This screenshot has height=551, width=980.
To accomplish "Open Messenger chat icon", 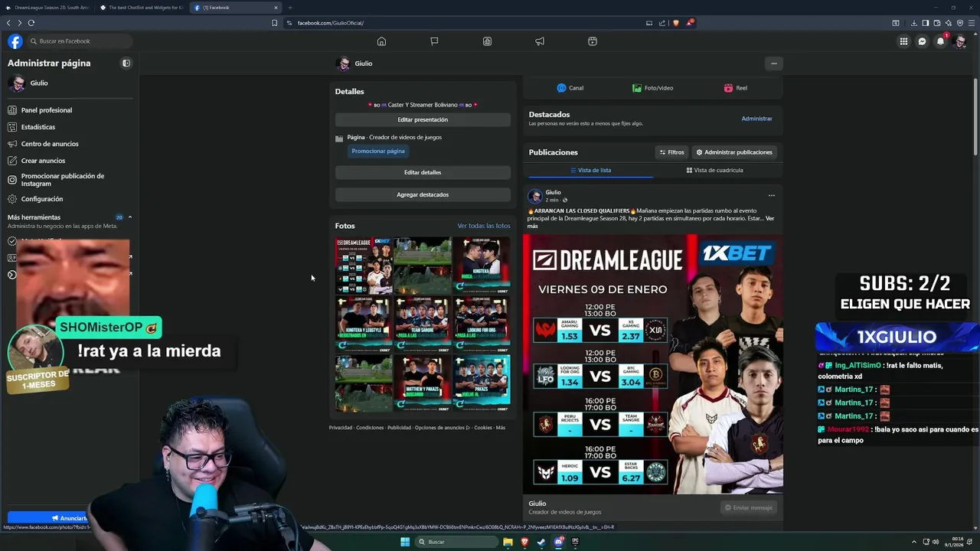I will [923, 41].
